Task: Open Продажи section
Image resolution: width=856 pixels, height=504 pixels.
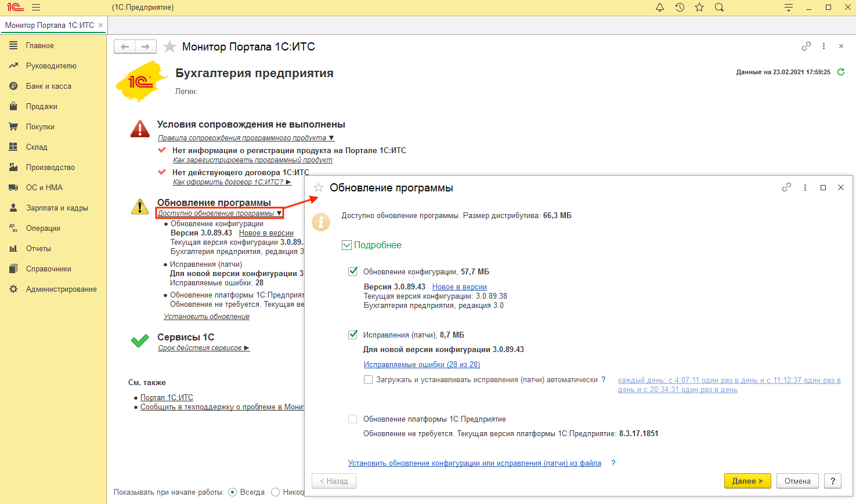Action: click(42, 106)
